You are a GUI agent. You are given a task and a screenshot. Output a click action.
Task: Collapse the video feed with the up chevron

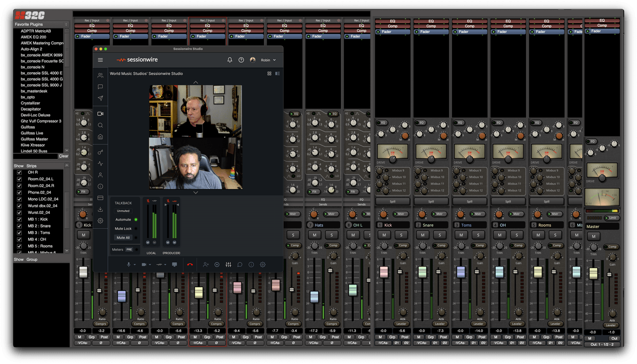point(195,82)
